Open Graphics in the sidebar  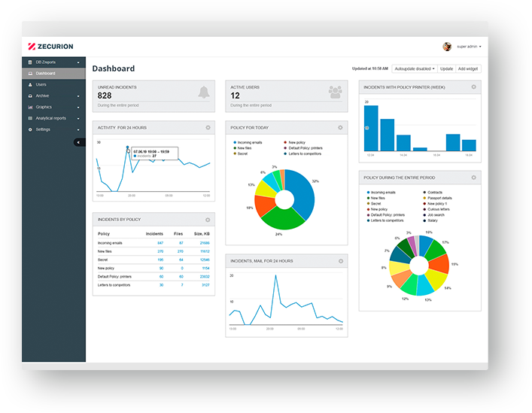tap(53, 107)
